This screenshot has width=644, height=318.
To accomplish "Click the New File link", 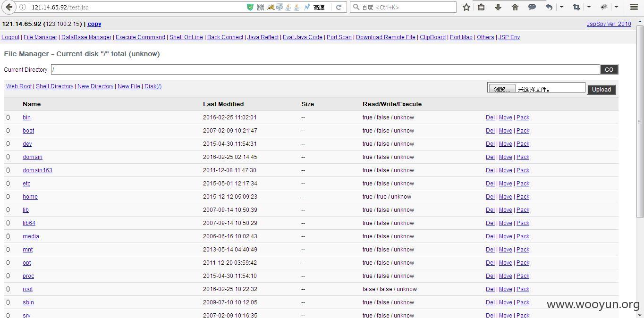I will pyautogui.click(x=129, y=86).
